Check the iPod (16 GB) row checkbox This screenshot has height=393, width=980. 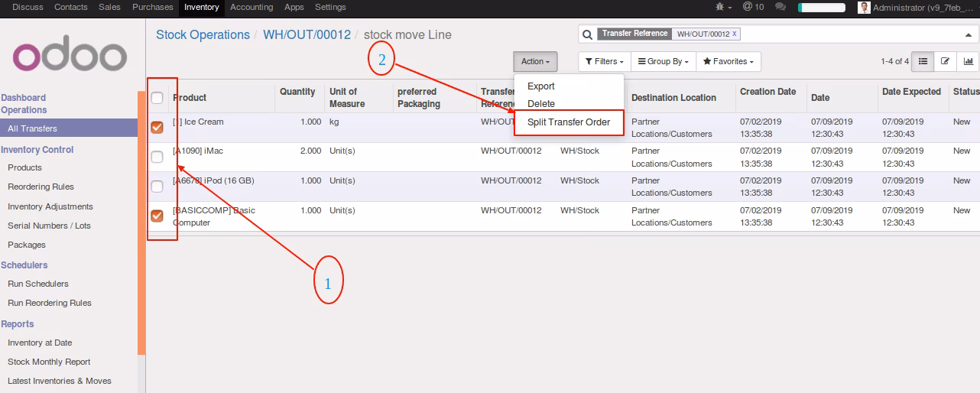point(157,187)
